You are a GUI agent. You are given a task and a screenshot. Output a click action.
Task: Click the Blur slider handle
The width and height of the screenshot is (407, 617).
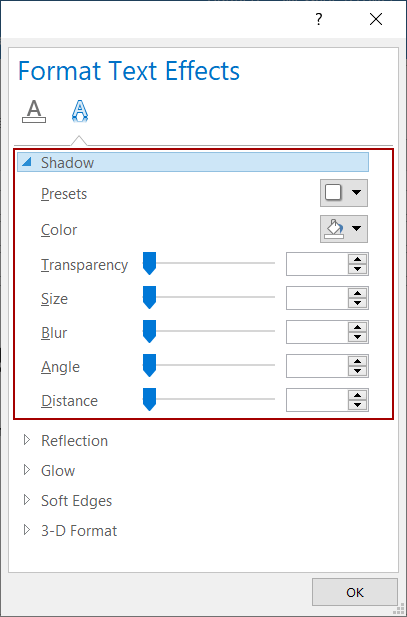tap(149, 332)
